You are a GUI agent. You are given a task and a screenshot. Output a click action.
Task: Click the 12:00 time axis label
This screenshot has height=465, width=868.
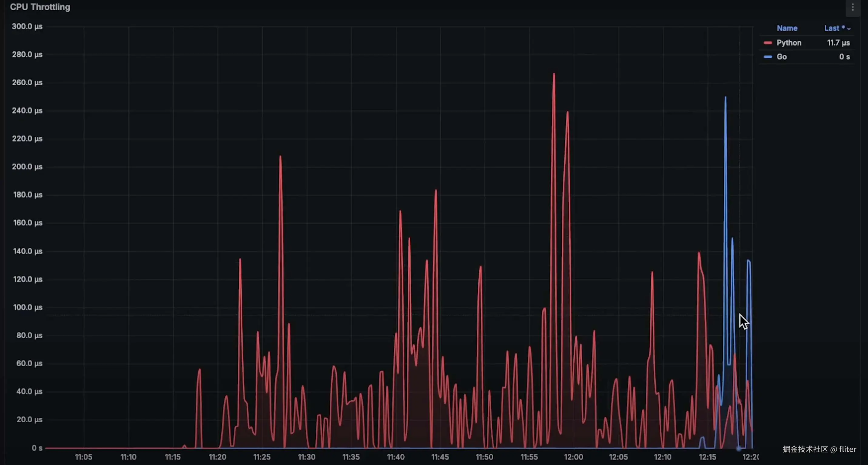click(x=573, y=457)
